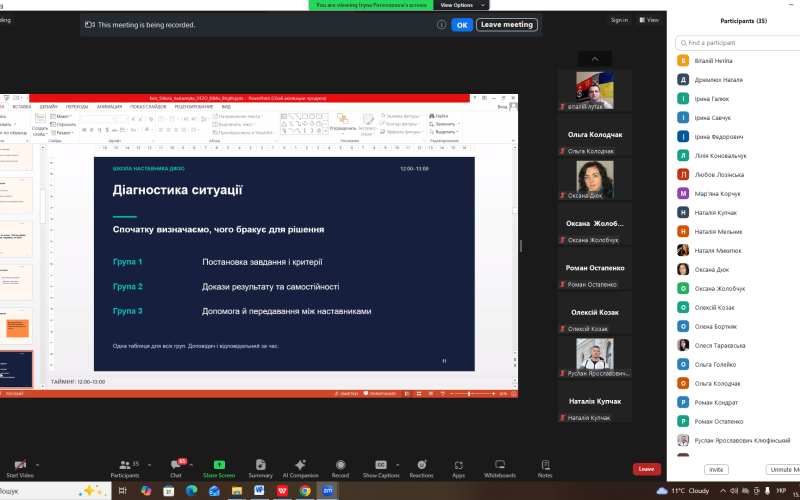Open the View Options dropdown
Viewport: 800px width, 500px height.
462,5
